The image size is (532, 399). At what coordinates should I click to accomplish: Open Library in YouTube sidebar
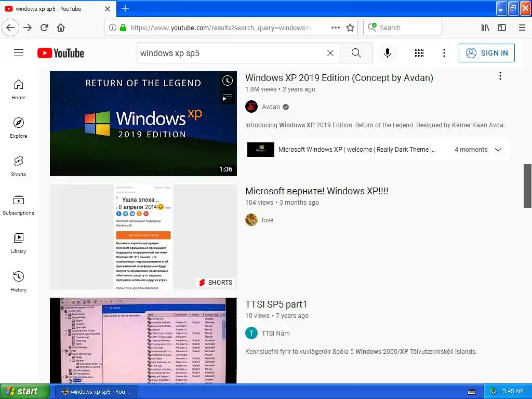19,243
